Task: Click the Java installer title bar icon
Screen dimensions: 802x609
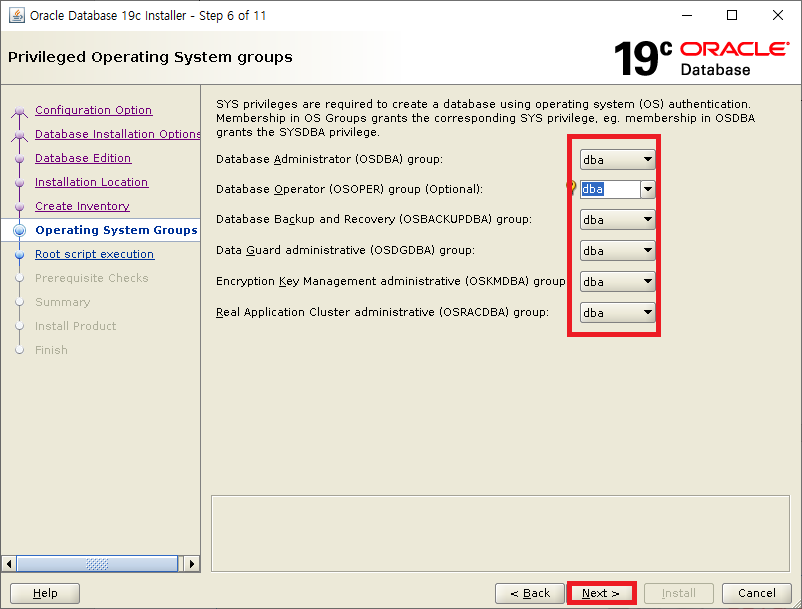Action: click(x=17, y=15)
